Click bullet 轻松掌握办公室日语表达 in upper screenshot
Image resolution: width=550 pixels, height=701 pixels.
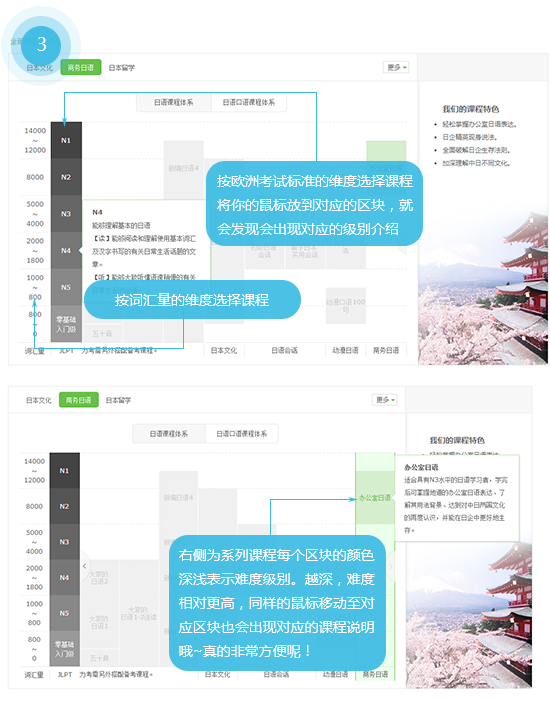tap(479, 124)
